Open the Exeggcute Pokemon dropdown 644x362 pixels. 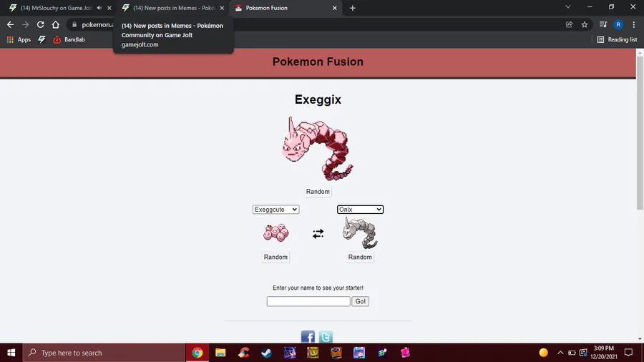coord(275,210)
